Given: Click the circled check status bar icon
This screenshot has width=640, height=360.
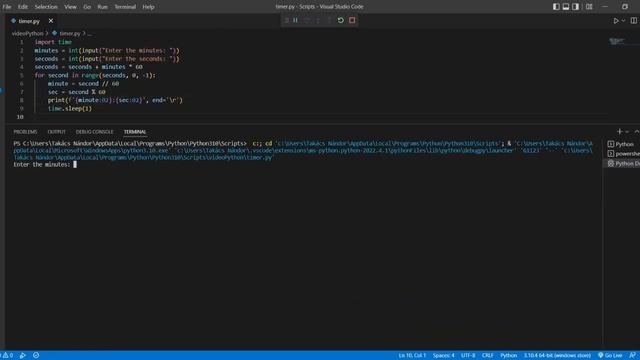Looking at the screenshot, I should (x=36, y=356).
